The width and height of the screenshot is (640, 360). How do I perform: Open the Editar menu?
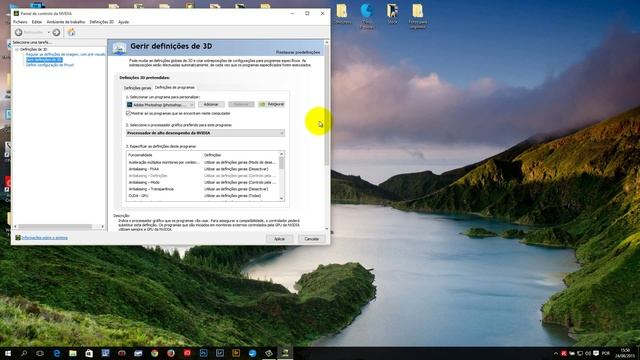37,22
